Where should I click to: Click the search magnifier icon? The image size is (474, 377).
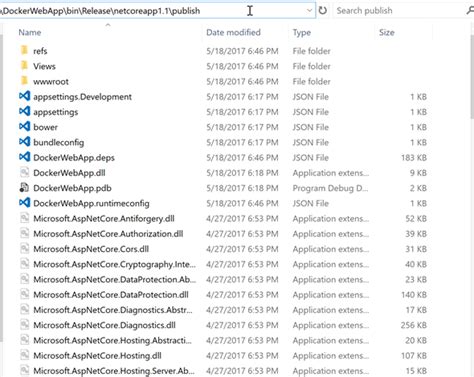[470, 11]
